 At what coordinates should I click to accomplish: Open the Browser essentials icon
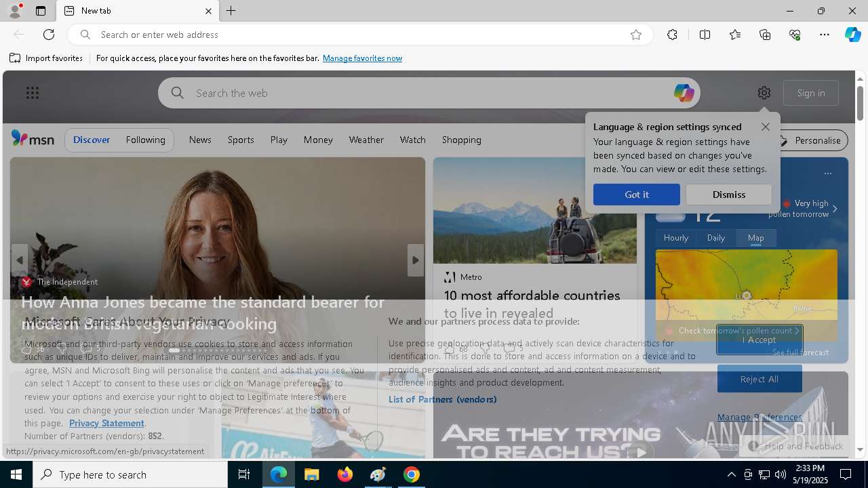click(x=795, y=35)
